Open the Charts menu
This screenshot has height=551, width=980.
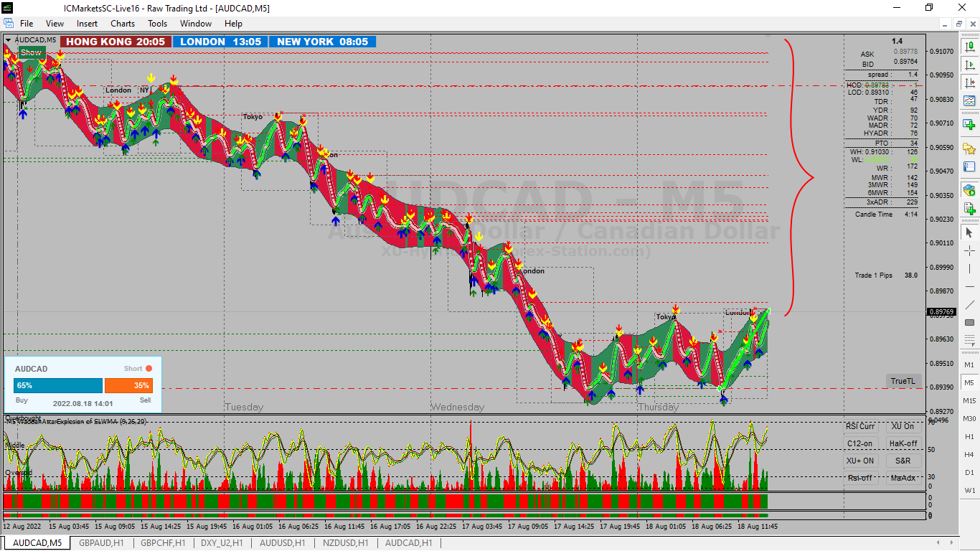[123, 24]
